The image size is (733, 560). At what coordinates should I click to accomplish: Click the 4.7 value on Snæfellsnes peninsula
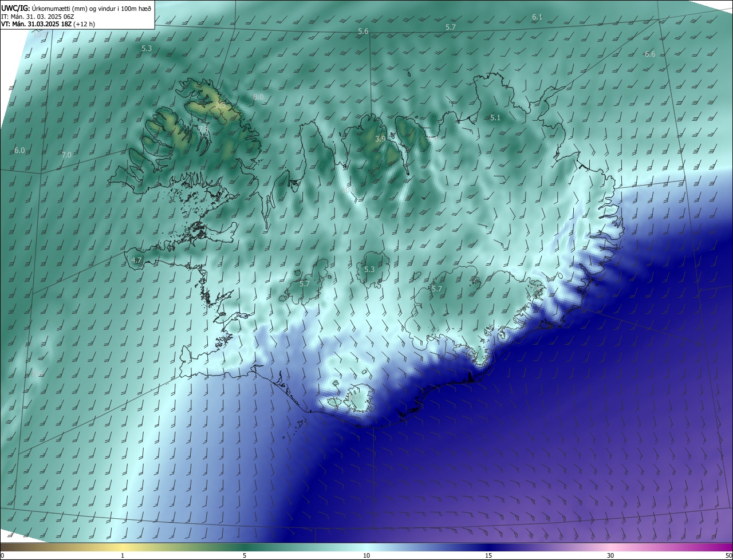(x=136, y=260)
